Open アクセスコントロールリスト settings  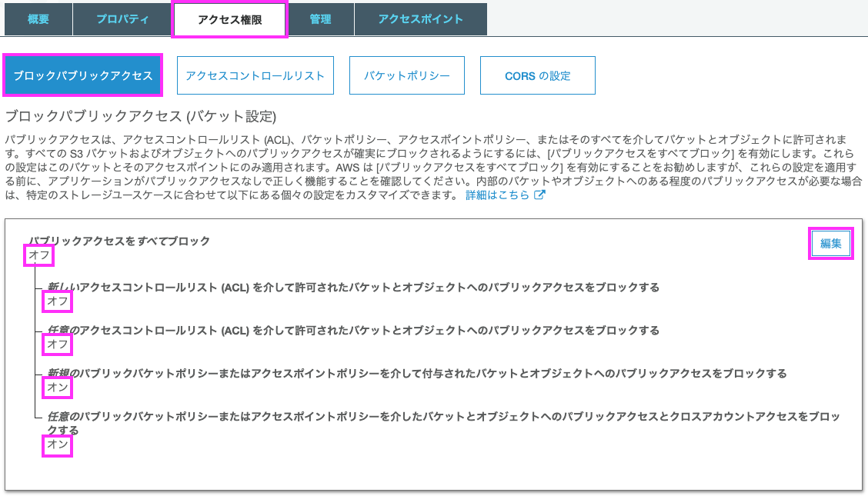(x=255, y=75)
